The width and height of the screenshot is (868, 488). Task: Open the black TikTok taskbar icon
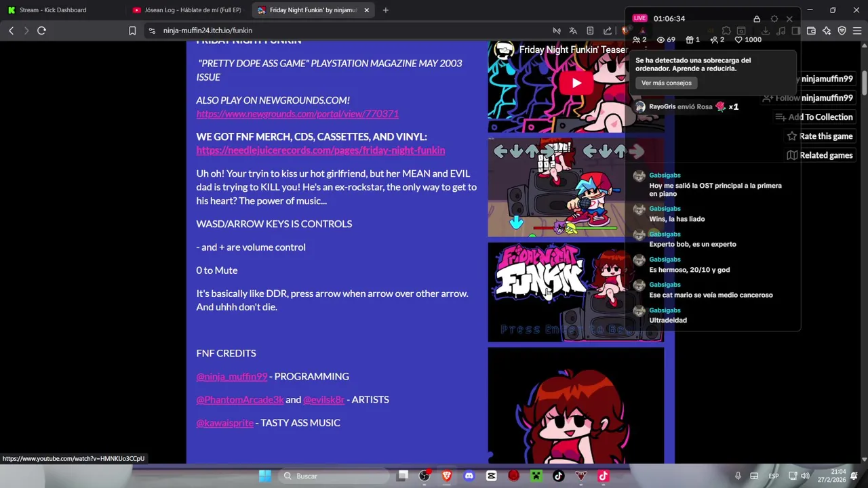point(559,476)
